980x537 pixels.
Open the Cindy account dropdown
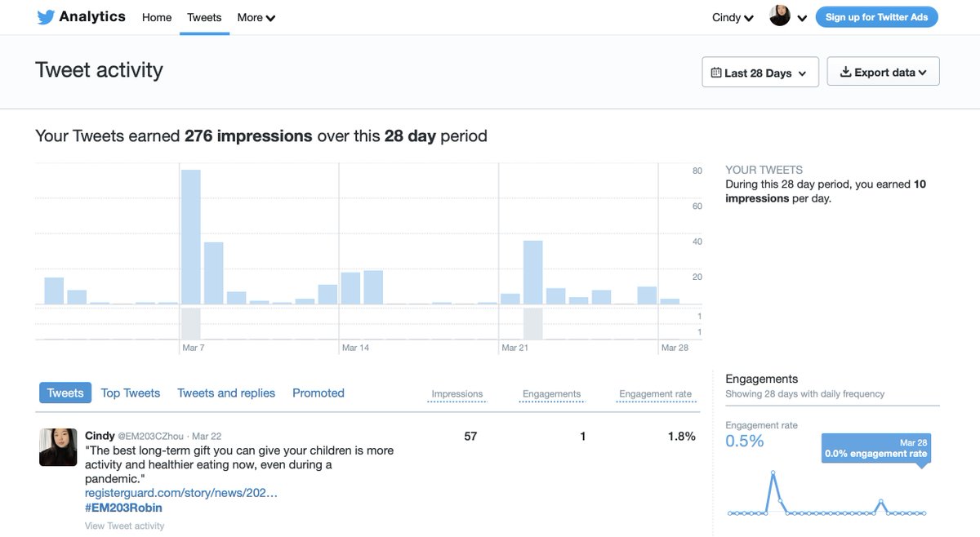(733, 17)
